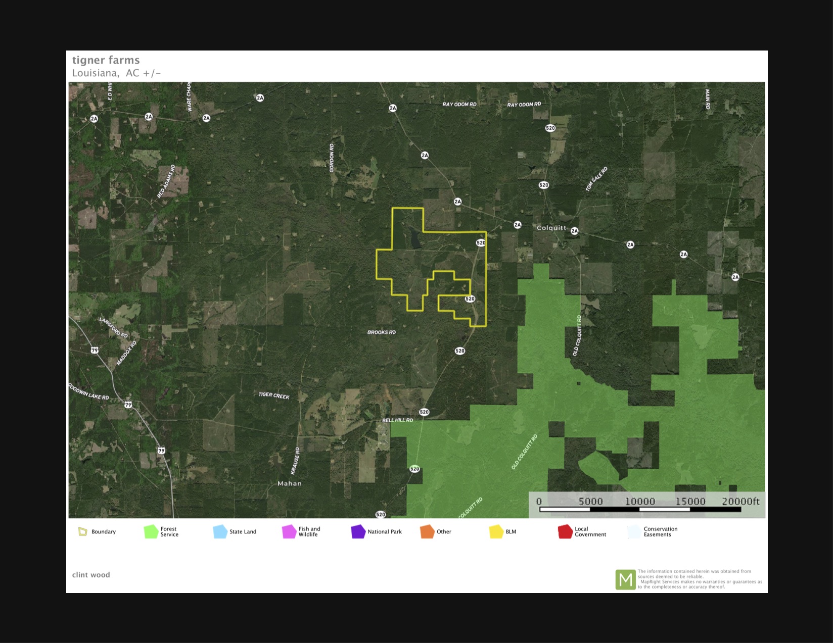Select the purple National Park legend icon
Viewport: 834px width, 644px height.
358,531
